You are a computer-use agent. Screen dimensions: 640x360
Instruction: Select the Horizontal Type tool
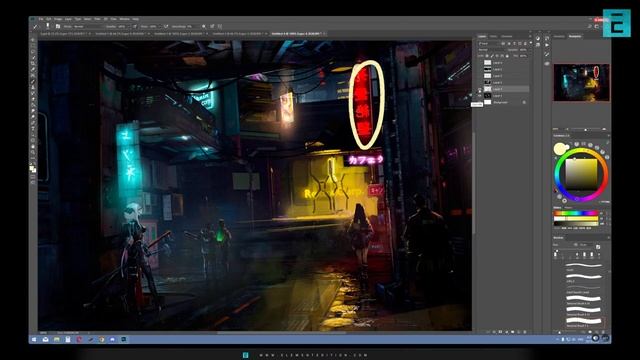[33, 129]
